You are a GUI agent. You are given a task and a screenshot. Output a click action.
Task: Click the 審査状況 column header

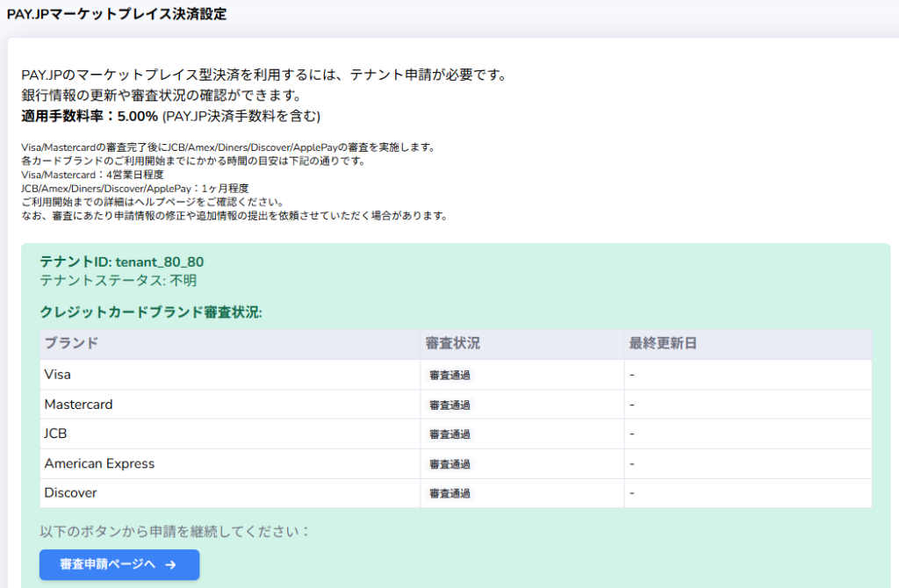(452, 343)
